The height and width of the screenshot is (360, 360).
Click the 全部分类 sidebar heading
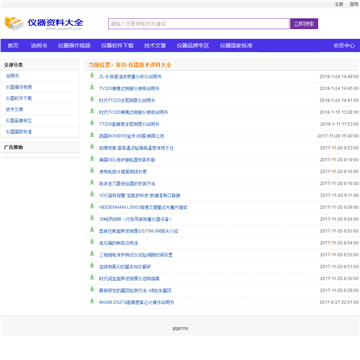click(x=13, y=65)
